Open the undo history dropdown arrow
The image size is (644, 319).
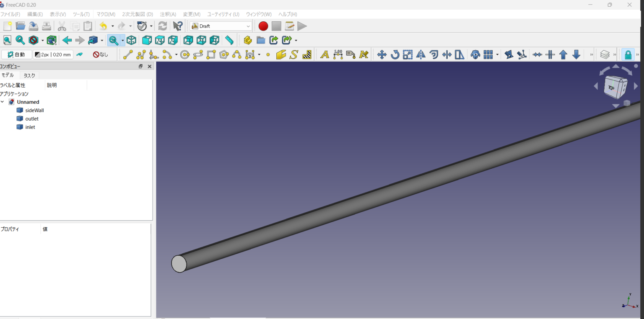point(112,26)
